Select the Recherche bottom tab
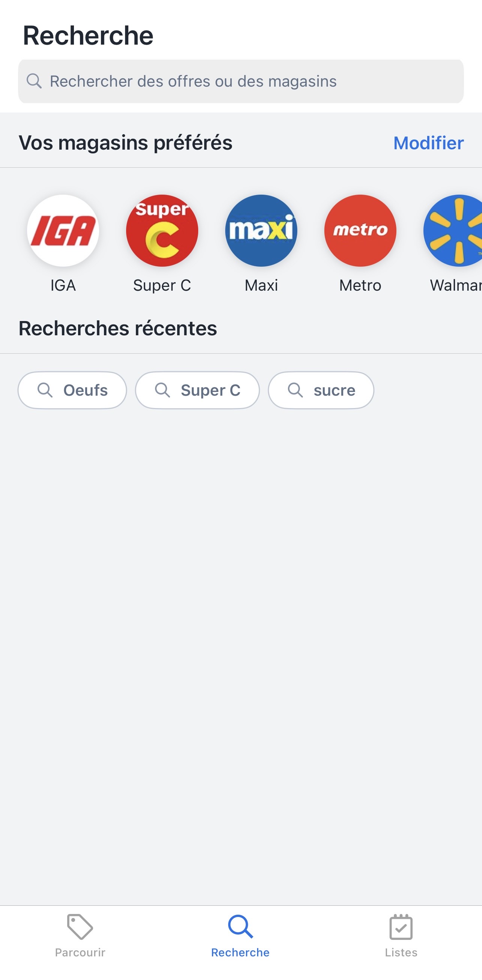The height and width of the screenshot is (980, 482). (240, 935)
